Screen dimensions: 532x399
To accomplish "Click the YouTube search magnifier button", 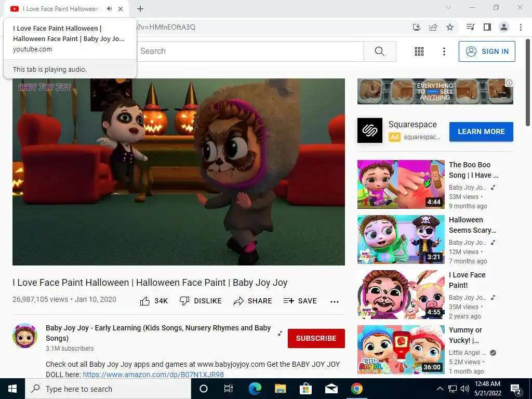I will (x=380, y=51).
